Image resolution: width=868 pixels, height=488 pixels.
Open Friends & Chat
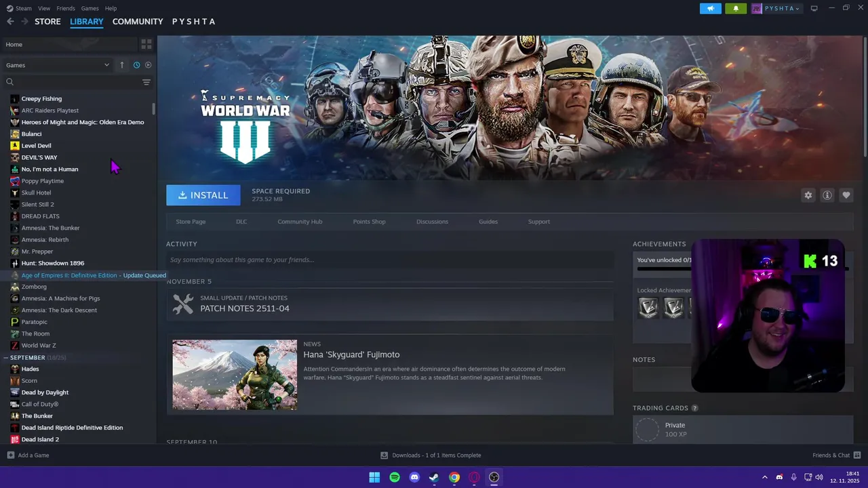click(x=837, y=455)
